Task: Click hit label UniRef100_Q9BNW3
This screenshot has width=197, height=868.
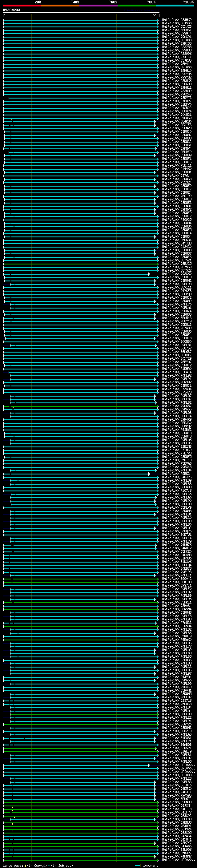Action: coord(177,802)
